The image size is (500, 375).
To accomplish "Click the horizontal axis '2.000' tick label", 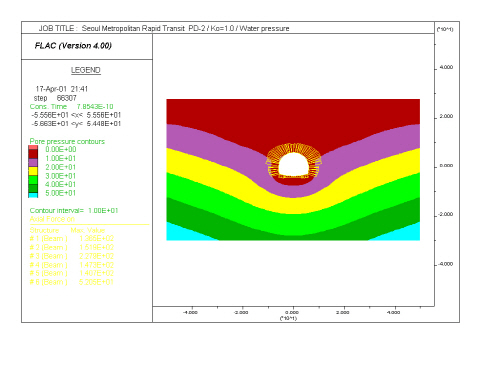I will pyautogui.click(x=343, y=313).
